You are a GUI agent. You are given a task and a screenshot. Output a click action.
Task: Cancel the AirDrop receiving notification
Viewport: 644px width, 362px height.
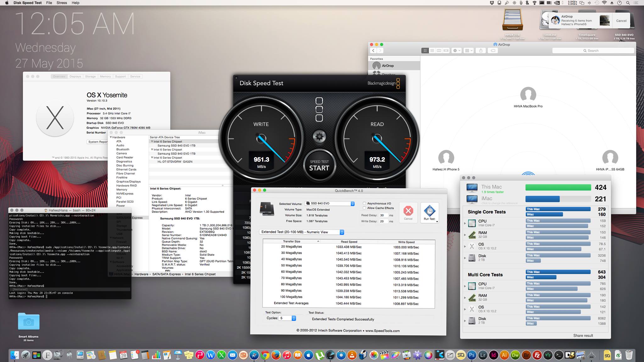[x=621, y=21]
